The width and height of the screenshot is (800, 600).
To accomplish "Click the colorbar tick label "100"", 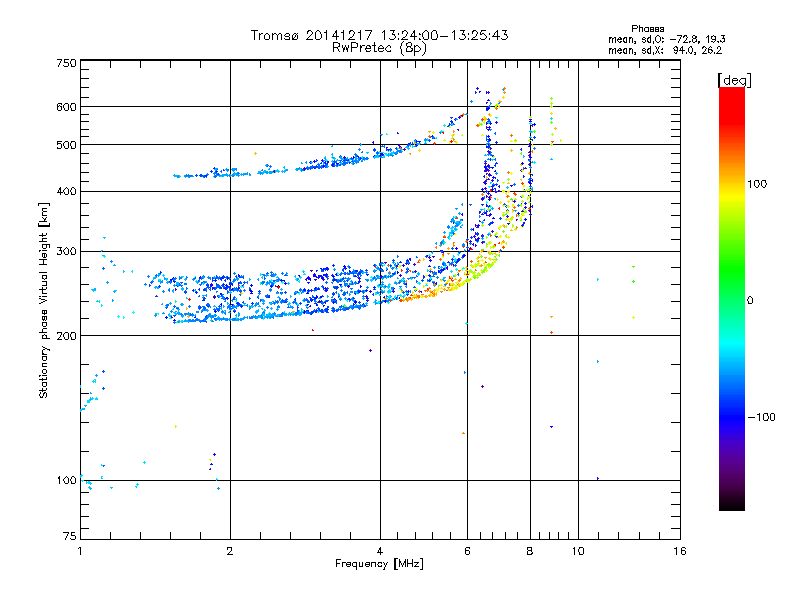I will point(757,184).
